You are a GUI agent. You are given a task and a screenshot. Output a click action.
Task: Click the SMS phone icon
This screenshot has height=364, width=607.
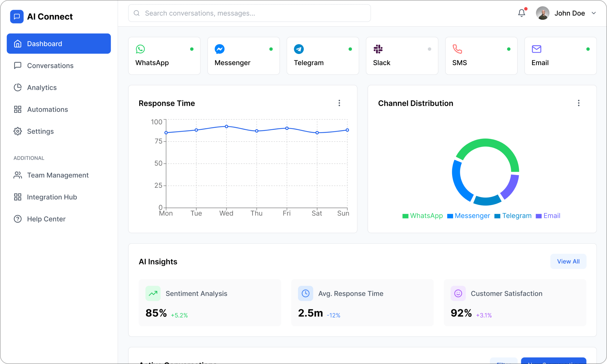pos(457,49)
